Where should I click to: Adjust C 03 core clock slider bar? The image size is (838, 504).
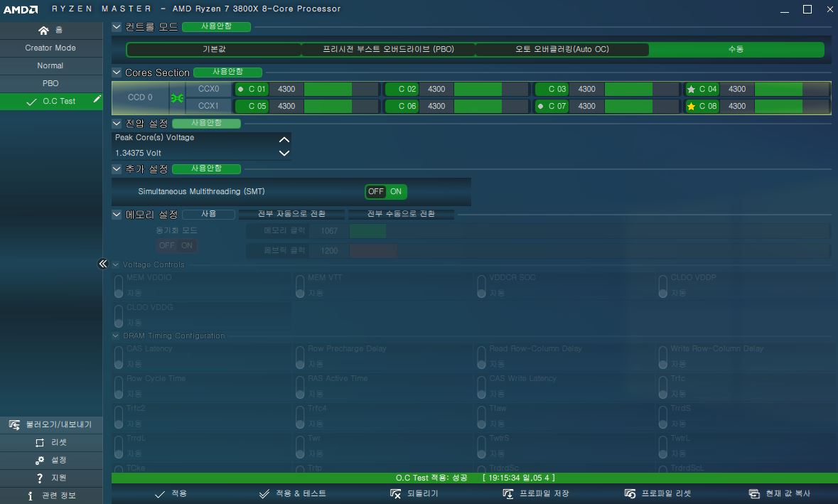tap(642, 90)
